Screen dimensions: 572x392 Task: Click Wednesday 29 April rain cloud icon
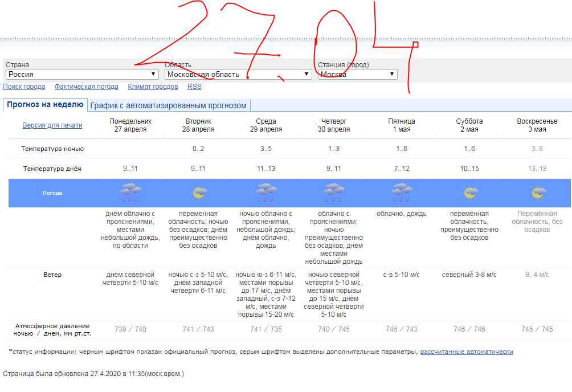pyautogui.click(x=266, y=193)
